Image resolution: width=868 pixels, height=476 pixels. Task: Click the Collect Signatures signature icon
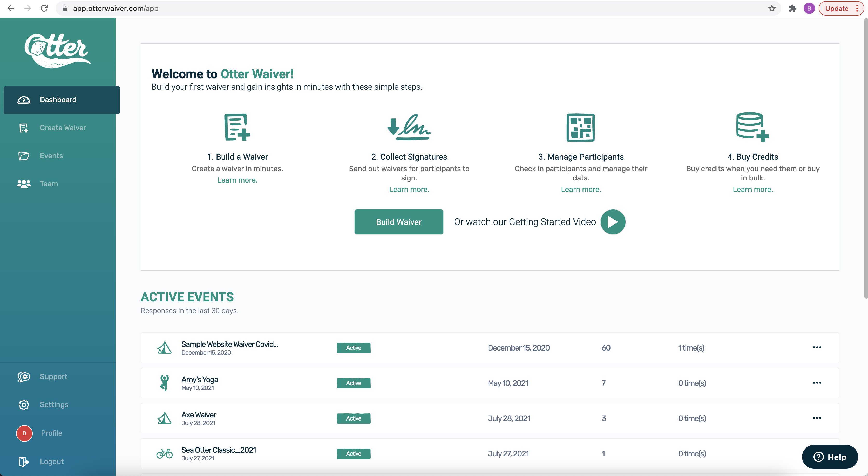[409, 127]
